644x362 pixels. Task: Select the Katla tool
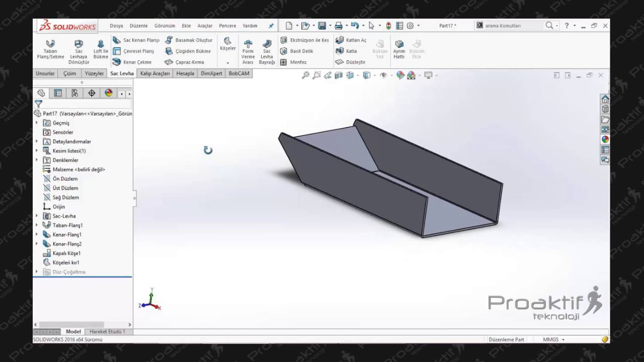click(x=346, y=51)
